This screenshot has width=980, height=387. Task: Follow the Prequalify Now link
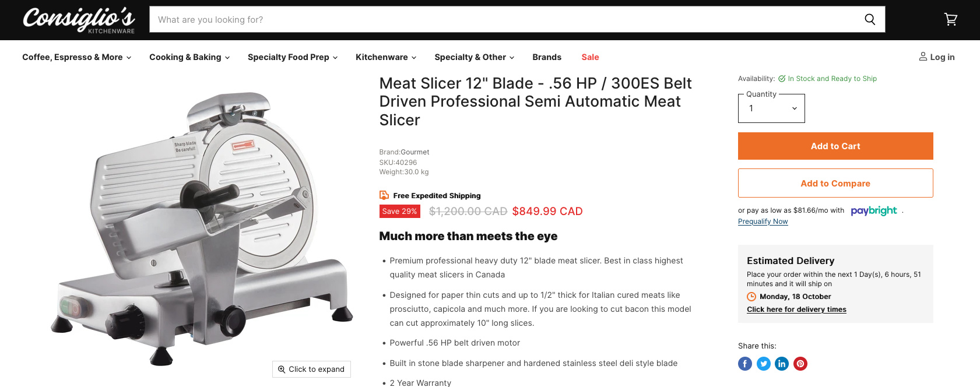pyautogui.click(x=763, y=221)
